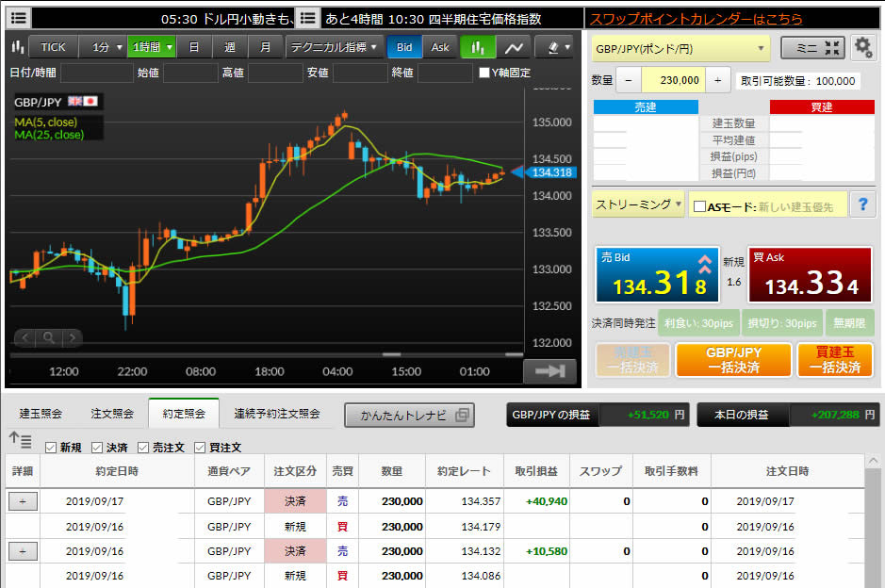Switch to 注文照会 tab

[x=112, y=414]
